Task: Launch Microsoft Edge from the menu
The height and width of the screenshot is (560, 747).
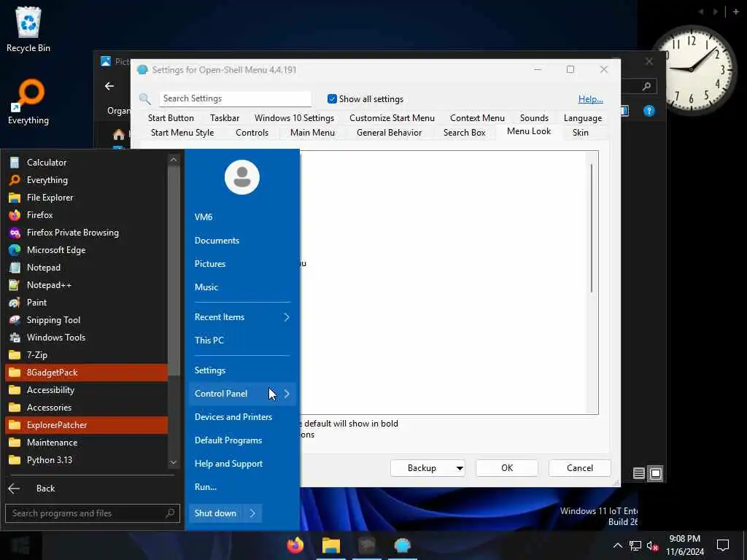Action: pos(86,250)
